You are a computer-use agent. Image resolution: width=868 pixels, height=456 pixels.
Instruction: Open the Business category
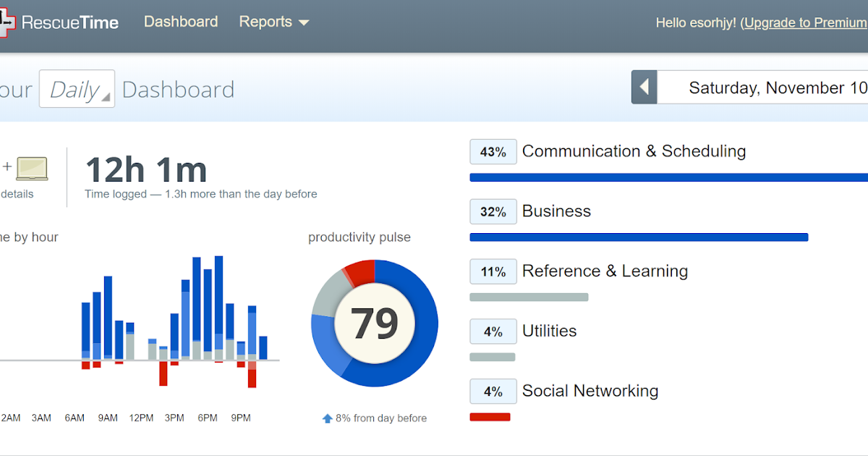pyautogui.click(x=556, y=211)
